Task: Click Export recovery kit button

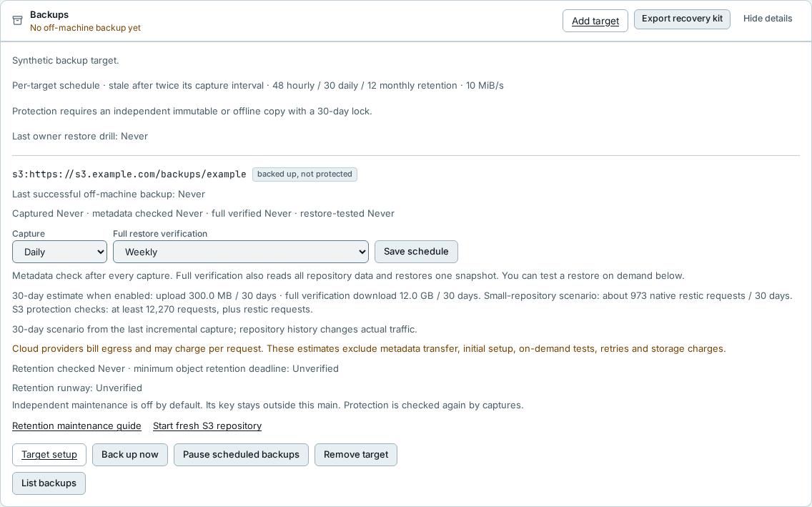Action: click(682, 19)
